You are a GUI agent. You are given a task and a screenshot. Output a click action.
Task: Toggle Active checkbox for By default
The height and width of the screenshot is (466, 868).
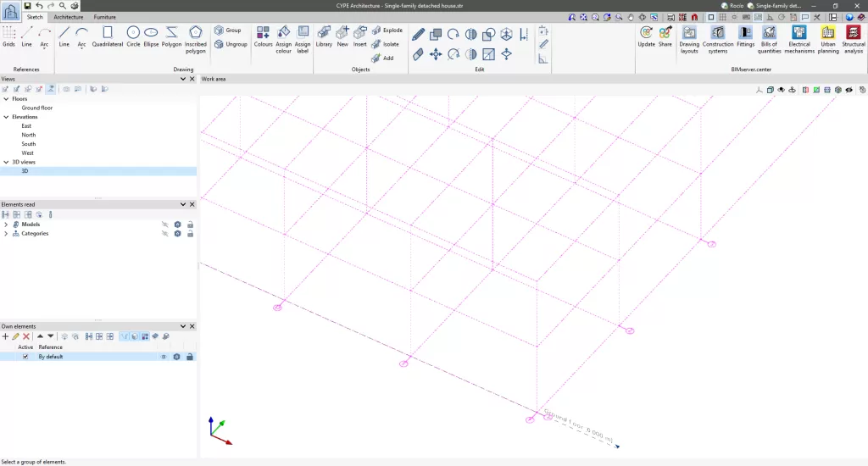(x=25, y=357)
